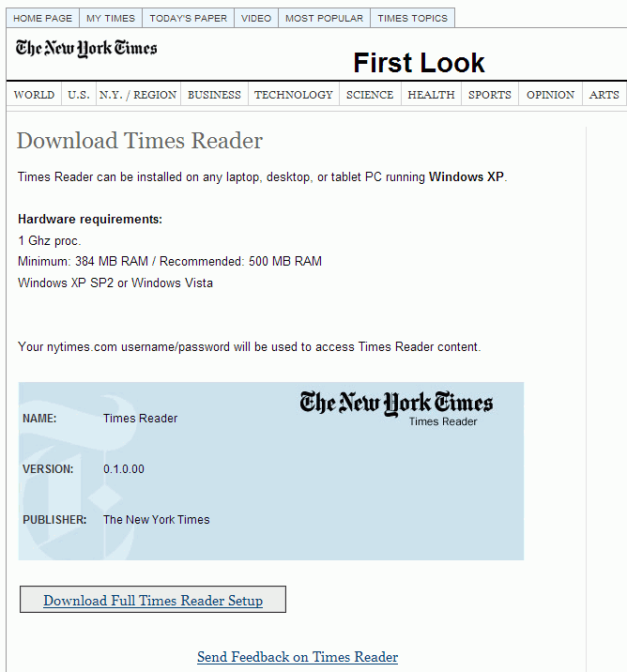Click the 'Hardware requirements:' label

click(90, 219)
